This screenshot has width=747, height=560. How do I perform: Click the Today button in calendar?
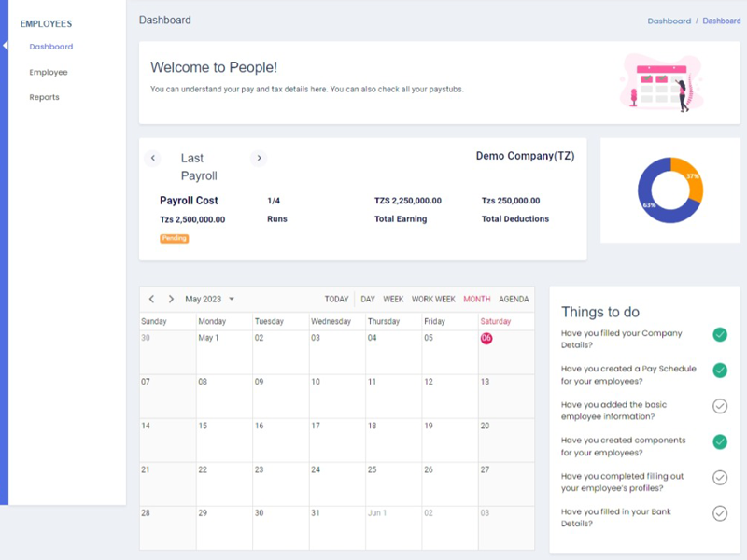(336, 300)
